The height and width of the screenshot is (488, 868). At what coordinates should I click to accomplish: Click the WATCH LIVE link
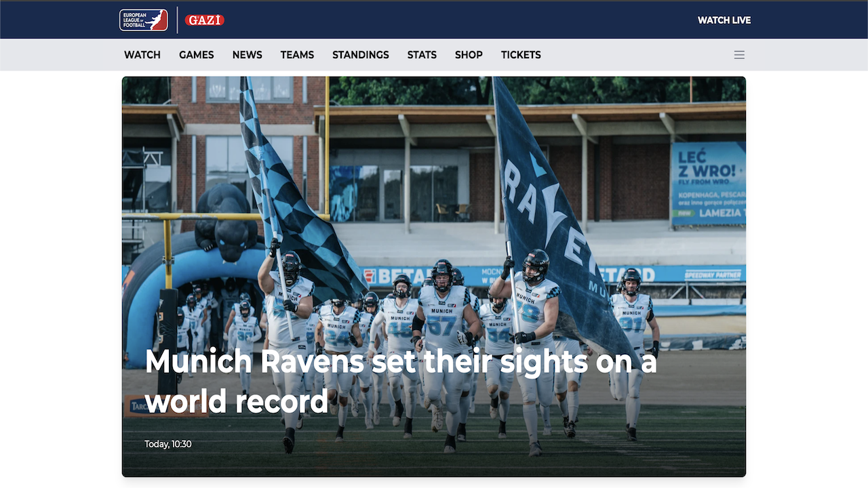(x=724, y=20)
